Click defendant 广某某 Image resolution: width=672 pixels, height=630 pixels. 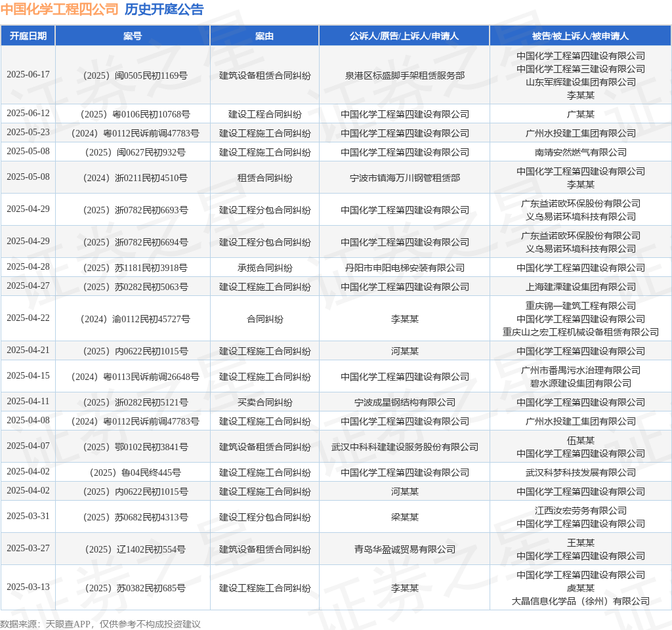tap(581, 114)
